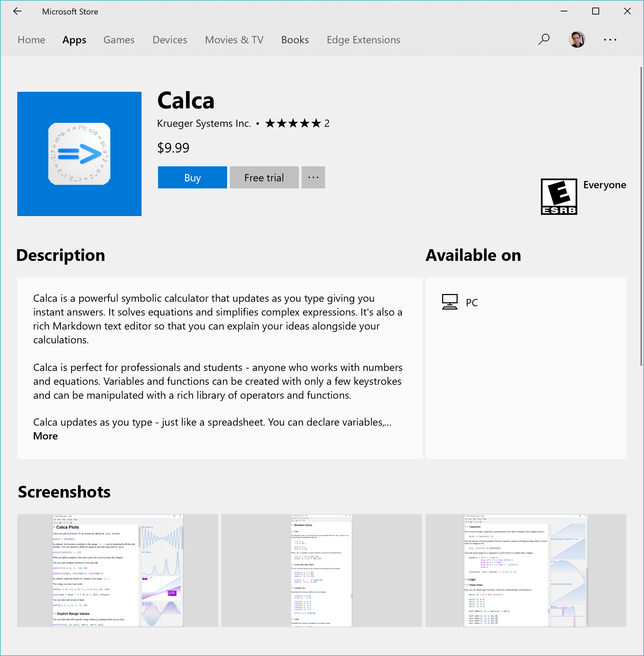Open the Movies & TV tab
Image resolution: width=644 pixels, height=656 pixels.
click(234, 40)
